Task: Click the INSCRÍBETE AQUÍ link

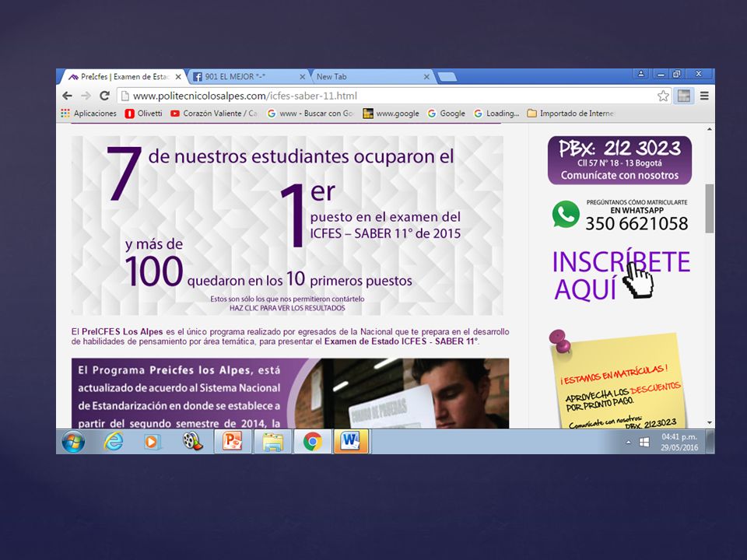Action: pos(621,275)
